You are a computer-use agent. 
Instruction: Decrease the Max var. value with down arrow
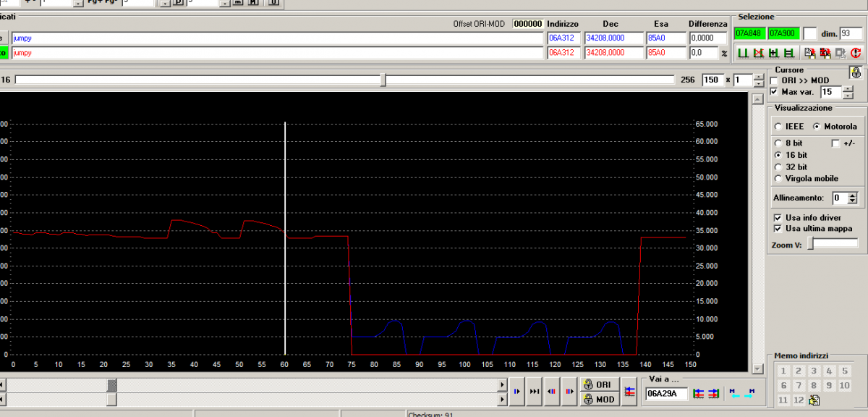(x=847, y=96)
